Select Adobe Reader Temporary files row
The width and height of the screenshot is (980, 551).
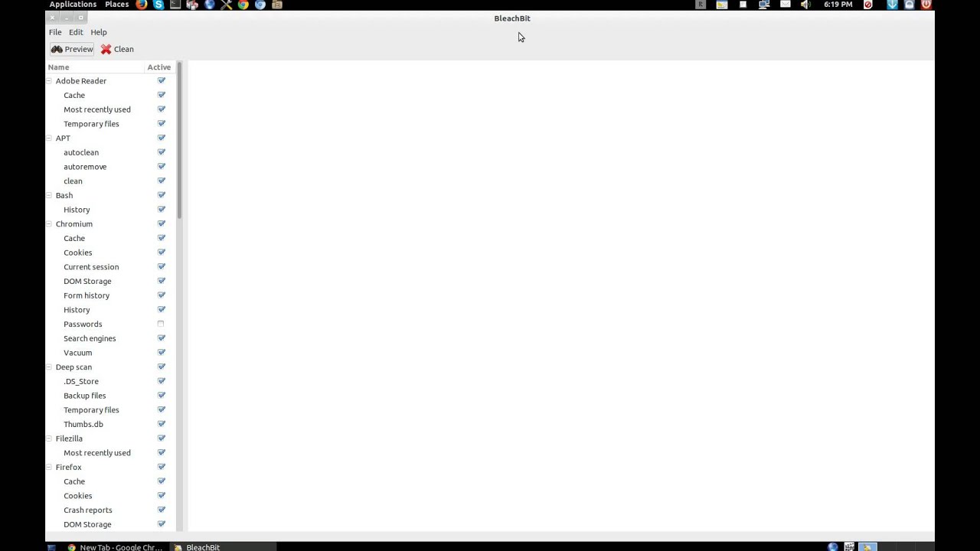tap(110, 124)
